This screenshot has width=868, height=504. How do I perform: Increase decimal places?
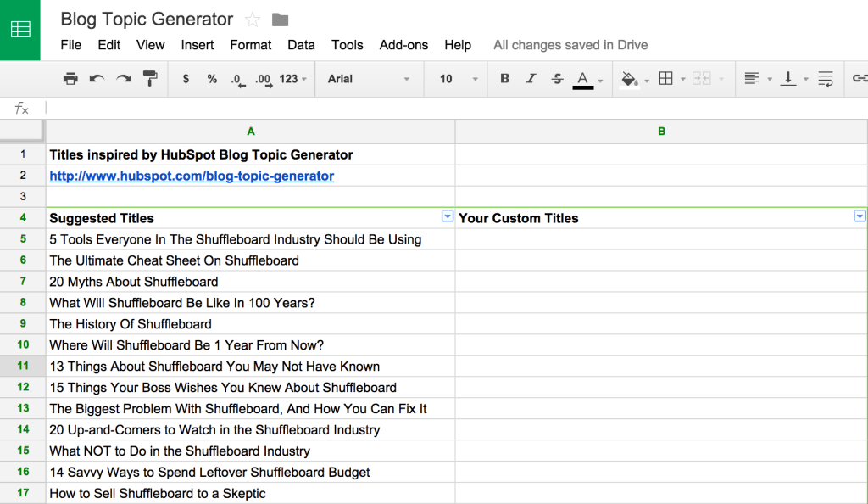[264, 81]
